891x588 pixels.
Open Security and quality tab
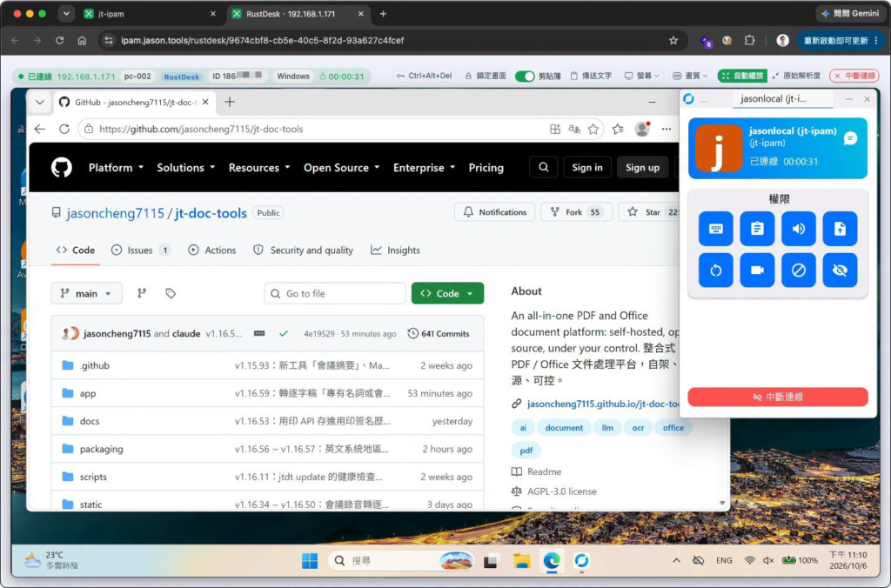304,250
